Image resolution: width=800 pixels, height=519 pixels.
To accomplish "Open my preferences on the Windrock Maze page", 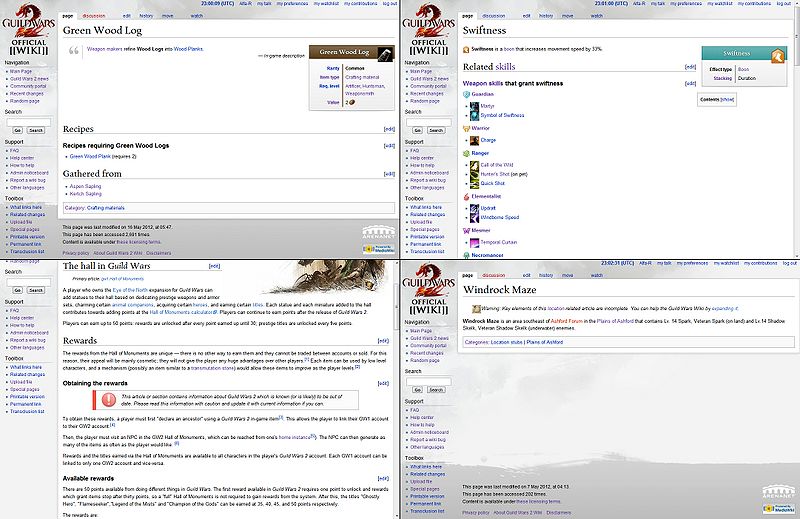I will click(x=692, y=263).
